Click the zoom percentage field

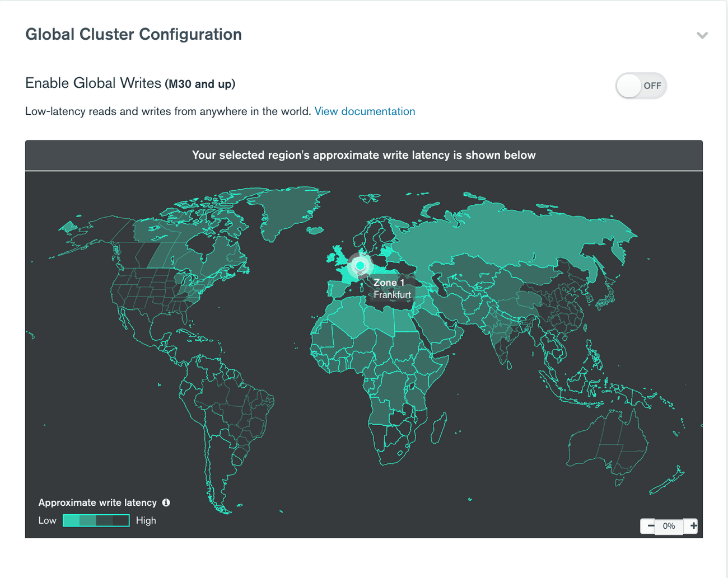tap(669, 526)
